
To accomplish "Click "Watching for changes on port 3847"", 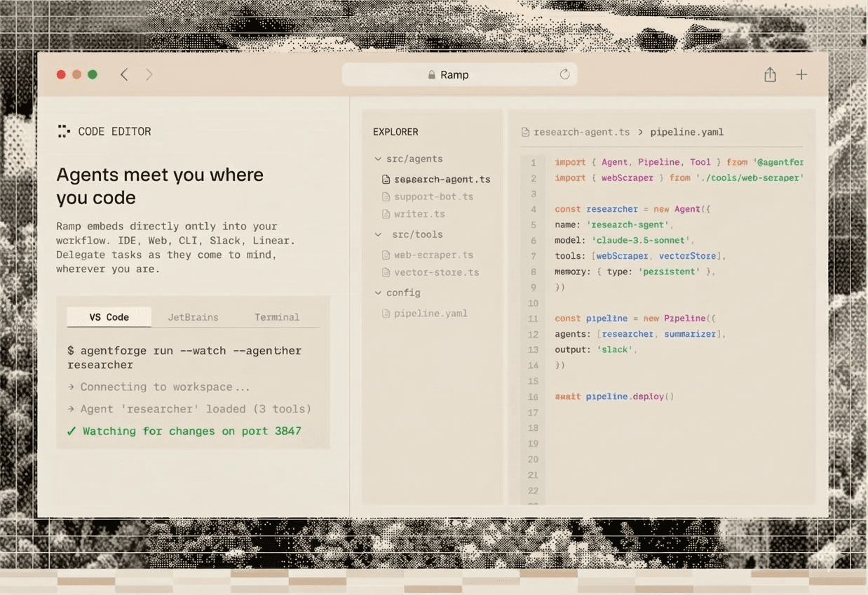I will coord(191,431).
